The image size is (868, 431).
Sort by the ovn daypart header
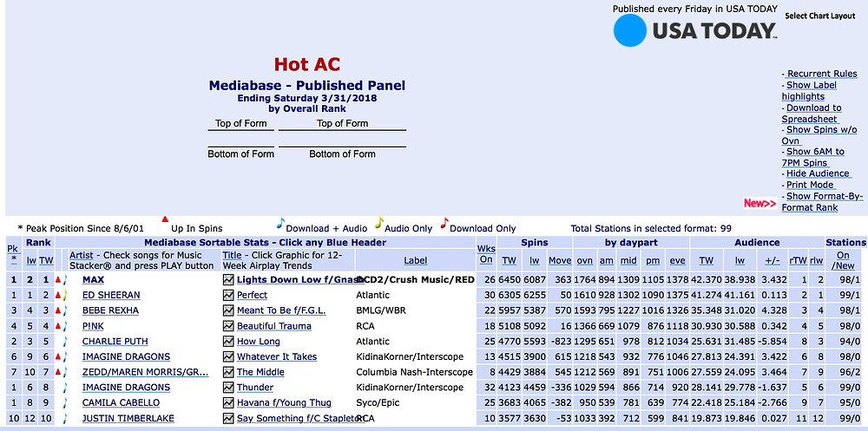tap(584, 260)
